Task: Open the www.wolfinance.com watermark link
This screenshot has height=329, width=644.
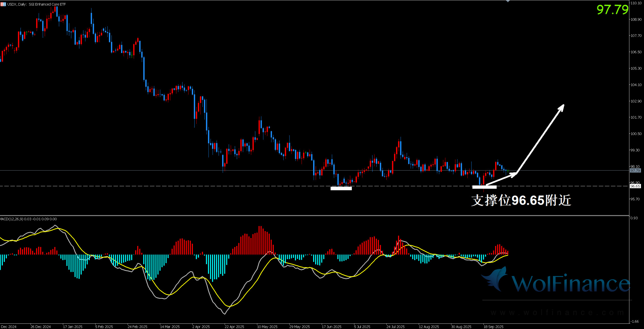Action: [x=557, y=312]
